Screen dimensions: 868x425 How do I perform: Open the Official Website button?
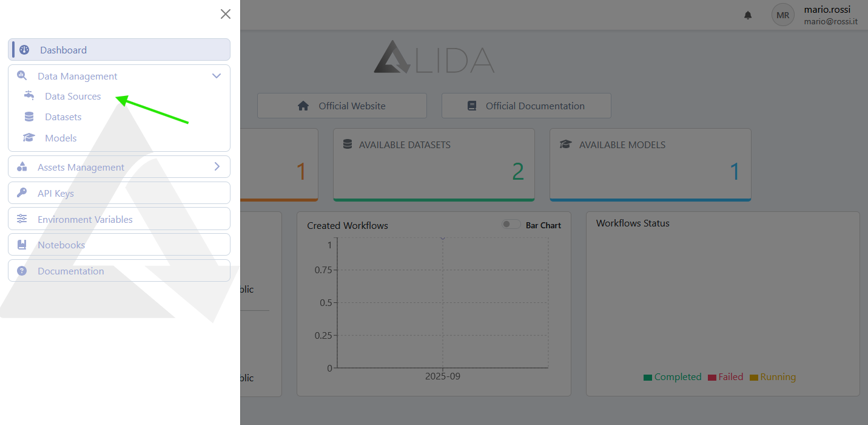click(x=342, y=106)
